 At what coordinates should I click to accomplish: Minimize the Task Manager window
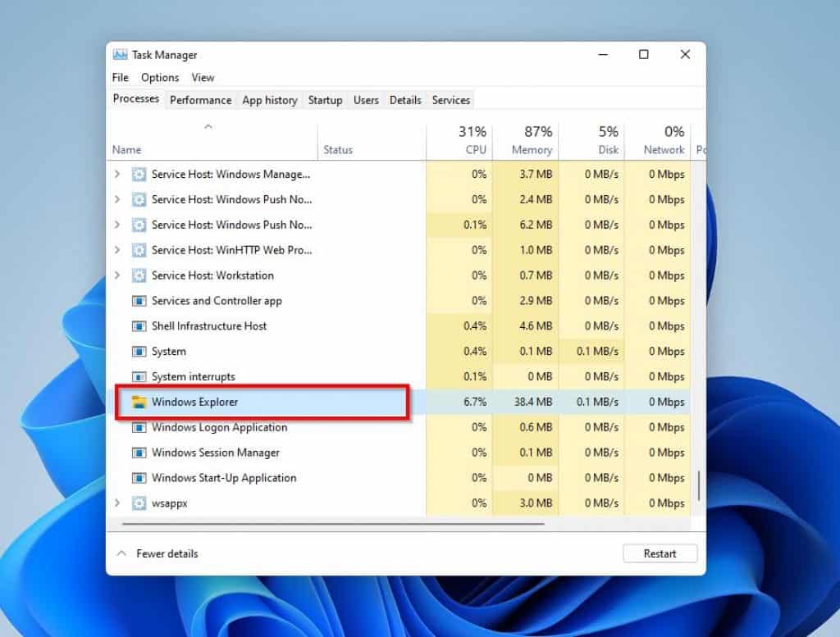[603, 55]
